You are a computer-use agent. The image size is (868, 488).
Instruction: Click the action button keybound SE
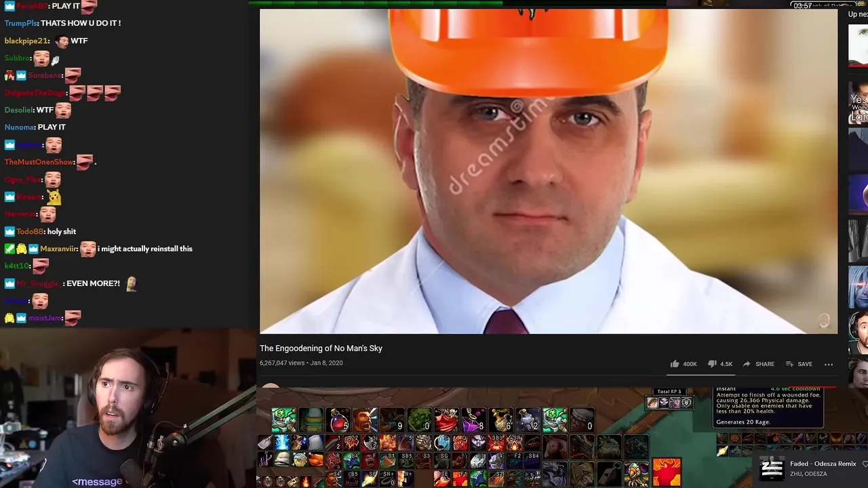coord(442,479)
